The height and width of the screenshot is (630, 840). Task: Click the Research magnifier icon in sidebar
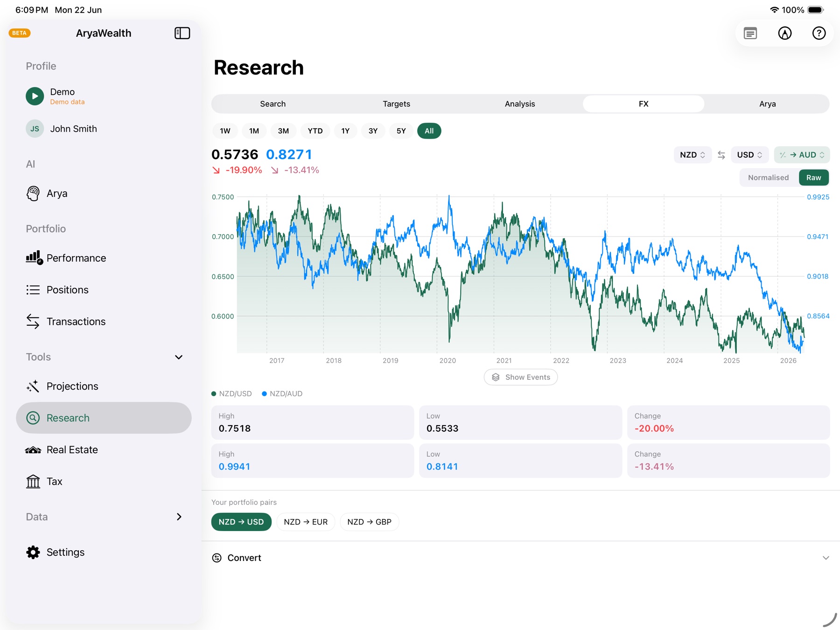coord(33,418)
